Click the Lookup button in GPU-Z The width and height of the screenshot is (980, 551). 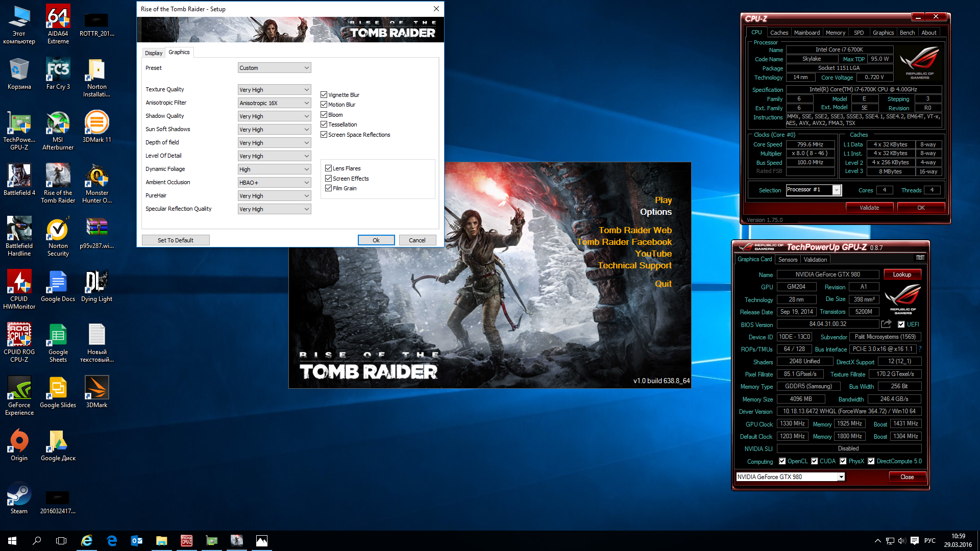pos(901,274)
